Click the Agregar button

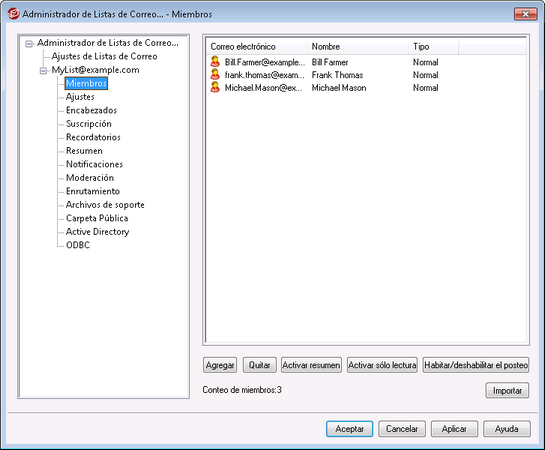click(220, 365)
